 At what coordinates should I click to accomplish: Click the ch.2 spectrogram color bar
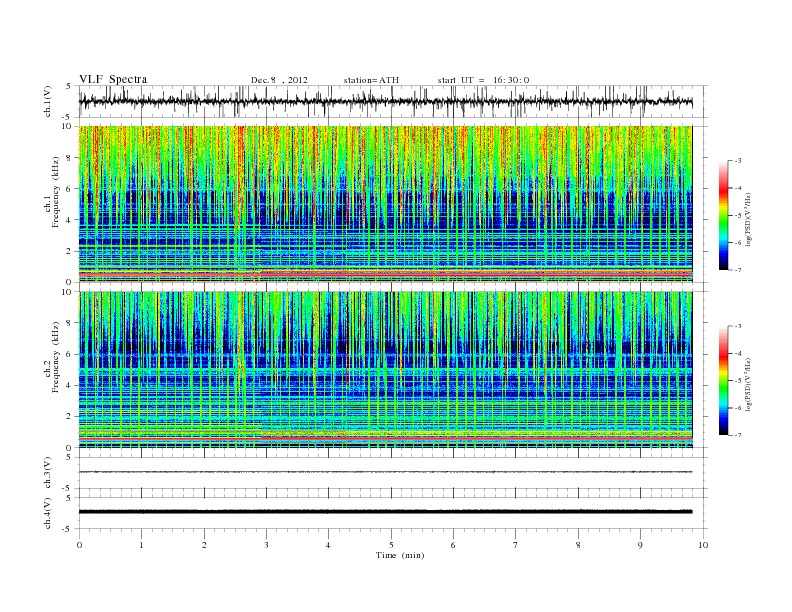click(x=724, y=381)
